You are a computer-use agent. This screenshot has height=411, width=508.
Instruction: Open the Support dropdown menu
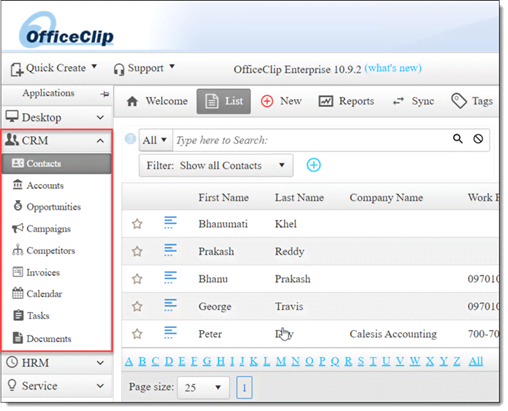coord(144,68)
